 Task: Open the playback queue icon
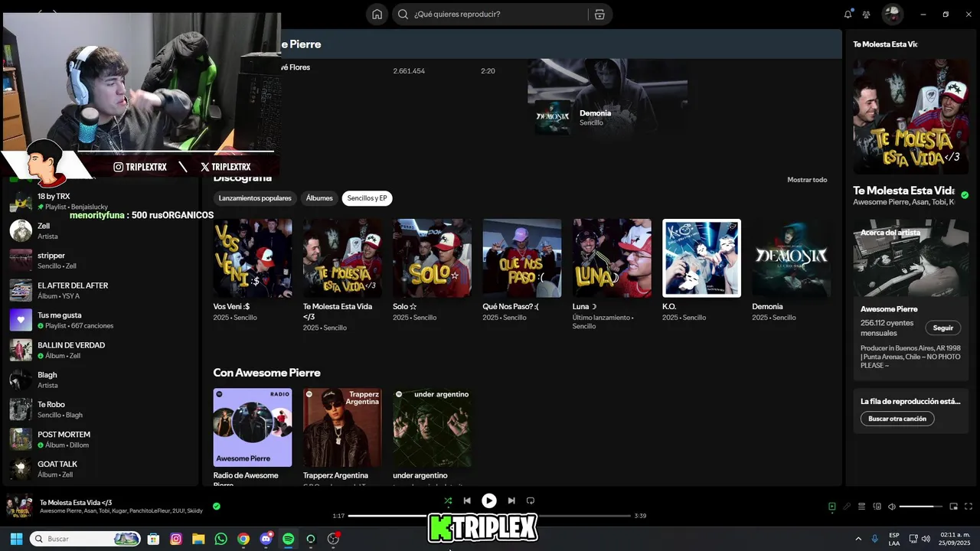[x=861, y=506]
